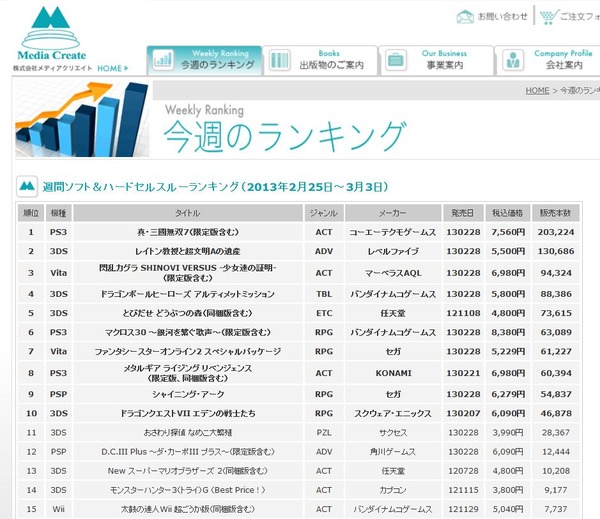Click the ジャンル column header
Screen dimensions: 600x519
coord(324,213)
